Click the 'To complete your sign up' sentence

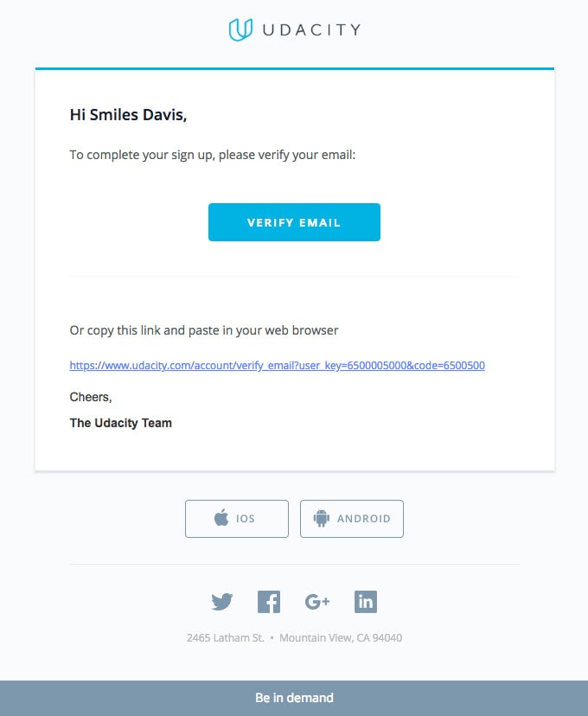pyautogui.click(x=212, y=156)
